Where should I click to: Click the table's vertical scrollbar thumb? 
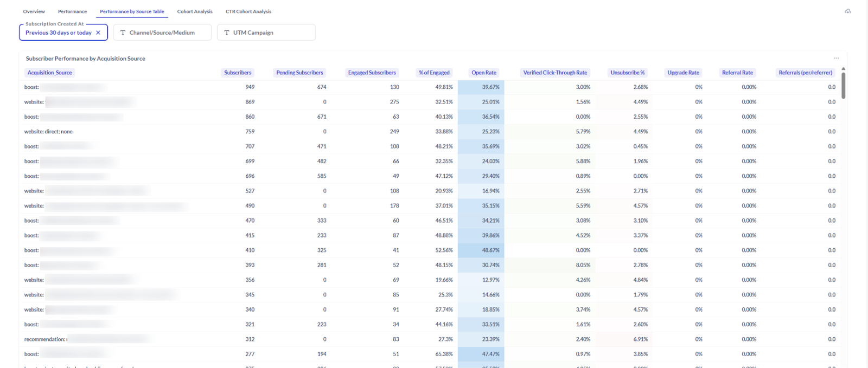pyautogui.click(x=843, y=86)
